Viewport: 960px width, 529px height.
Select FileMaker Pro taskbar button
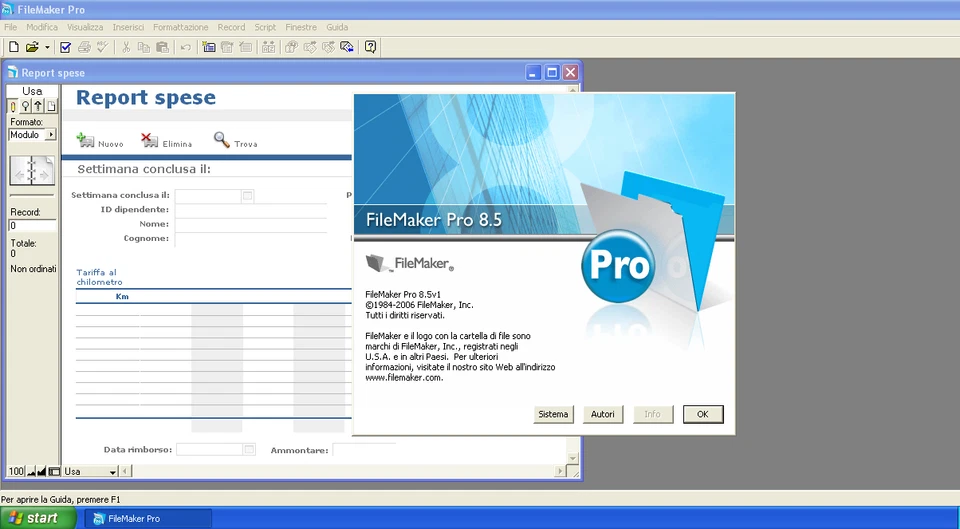[x=148, y=519]
